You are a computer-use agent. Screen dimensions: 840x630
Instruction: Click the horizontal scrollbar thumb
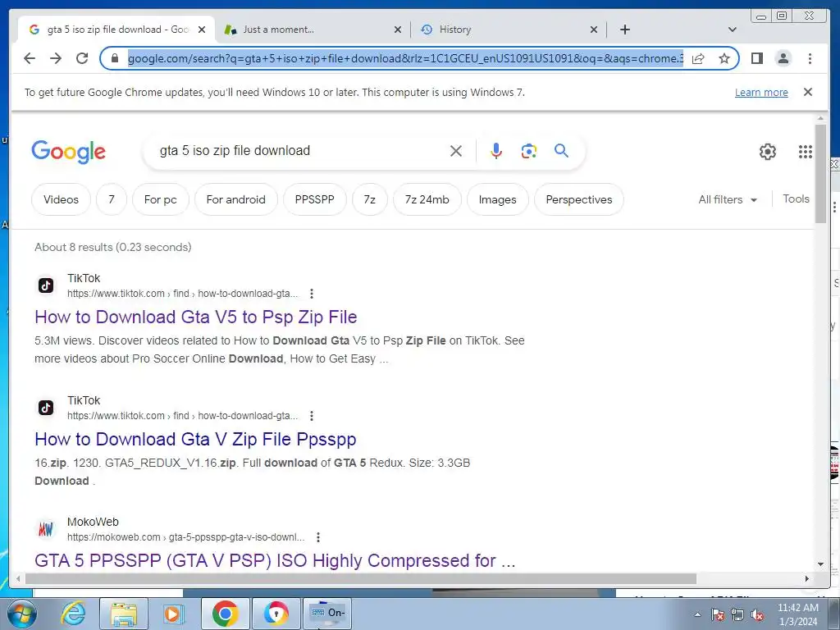(361, 578)
